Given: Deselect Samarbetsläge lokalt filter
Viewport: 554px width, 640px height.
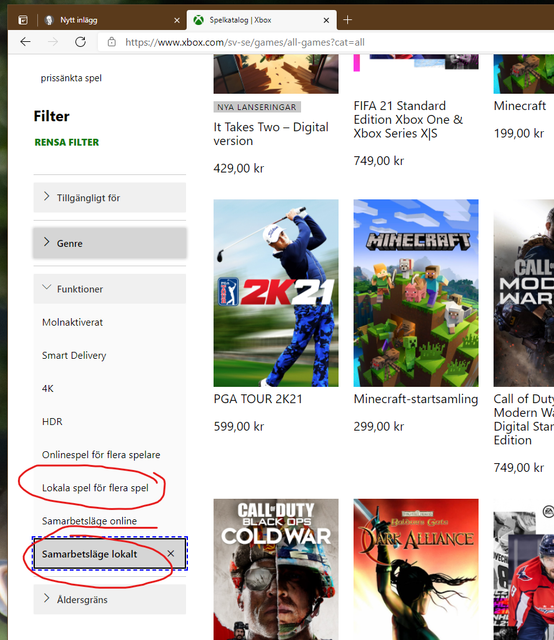Looking at the screenshot, I should (109, 554).
